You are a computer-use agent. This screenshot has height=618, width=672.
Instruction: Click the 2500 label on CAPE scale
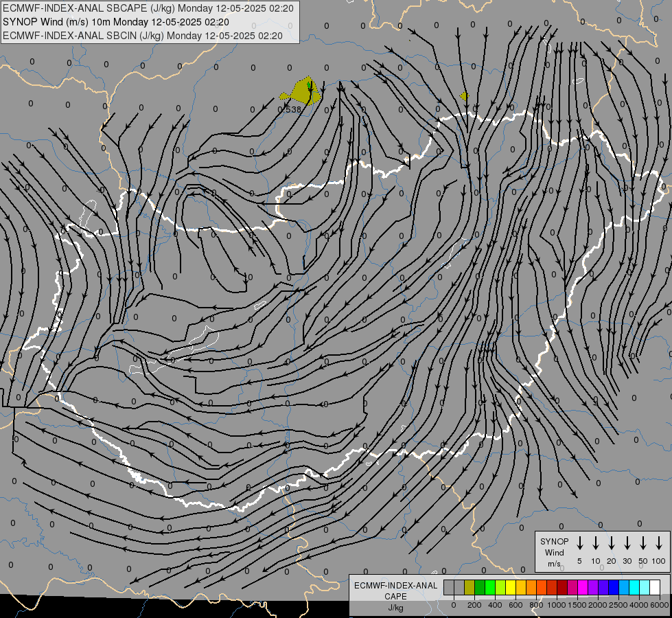618,605
